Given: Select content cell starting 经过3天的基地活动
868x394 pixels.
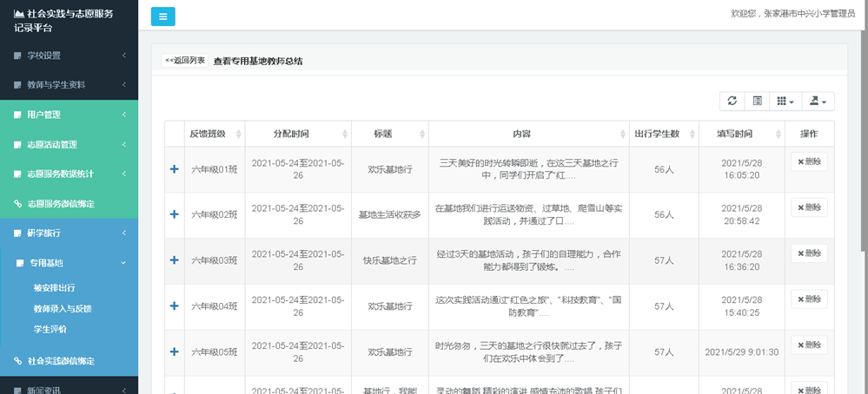Looking at the screenshot, I should [x=528, y=260].
